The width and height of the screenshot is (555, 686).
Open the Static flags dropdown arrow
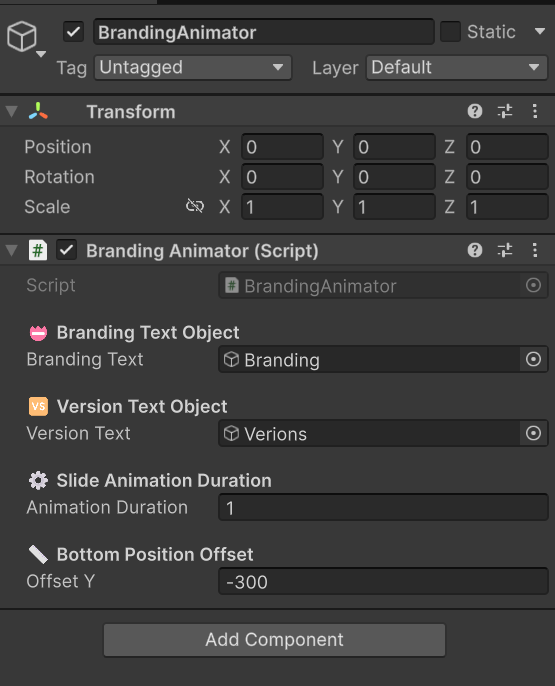(x=540, y=32)
